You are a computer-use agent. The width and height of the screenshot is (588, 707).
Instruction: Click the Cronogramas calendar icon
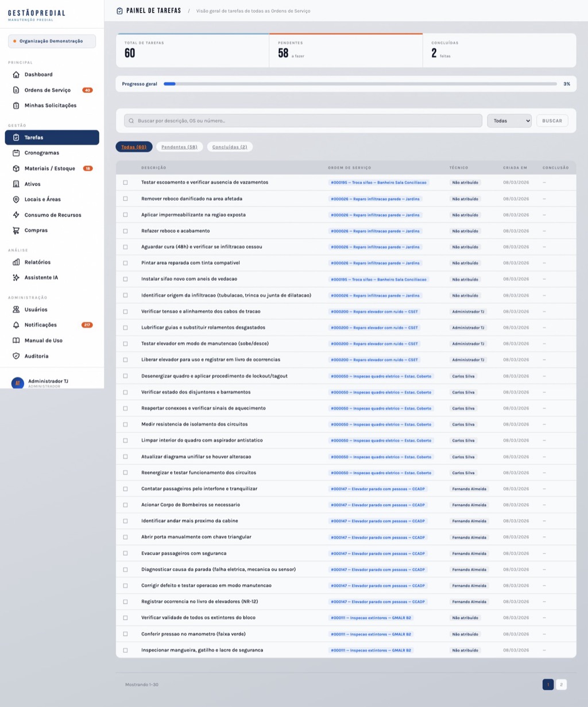(x=16, y=153)
